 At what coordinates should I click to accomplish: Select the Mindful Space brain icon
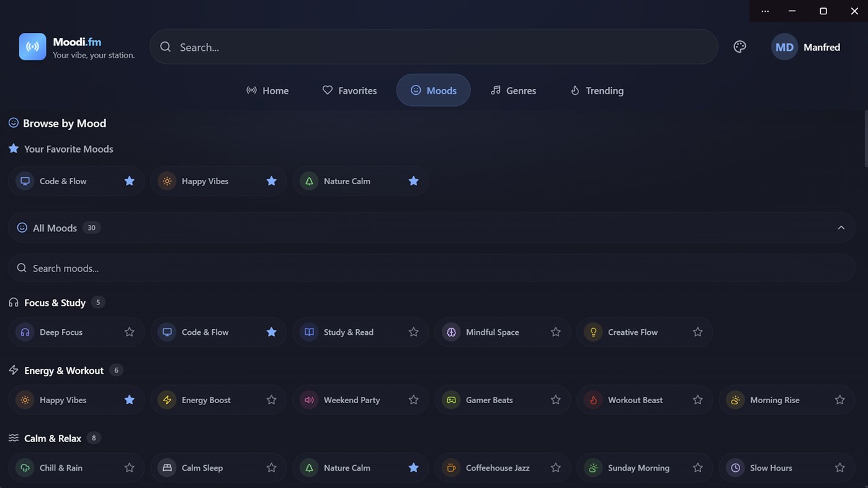pyautogui.click(x=451, y=332)
